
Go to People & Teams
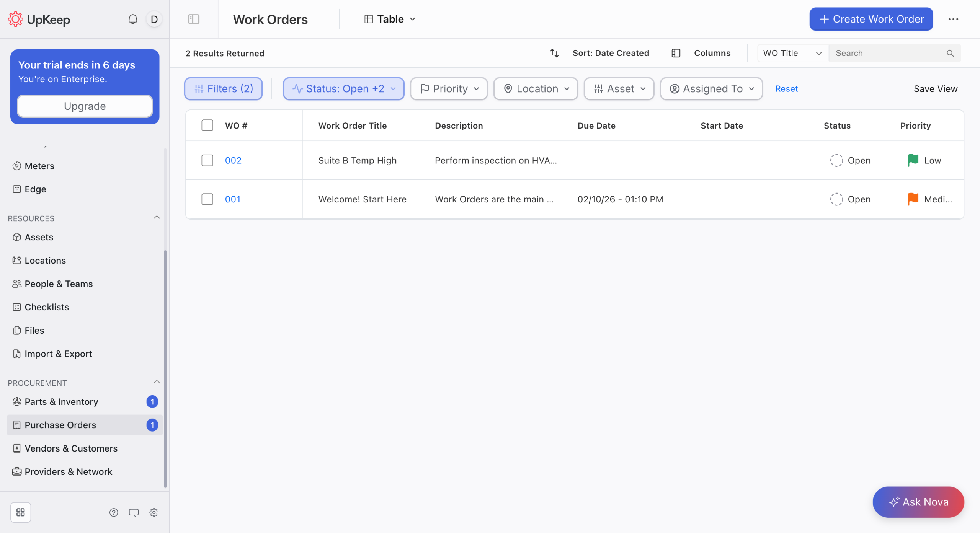click(x=59, y=284)
